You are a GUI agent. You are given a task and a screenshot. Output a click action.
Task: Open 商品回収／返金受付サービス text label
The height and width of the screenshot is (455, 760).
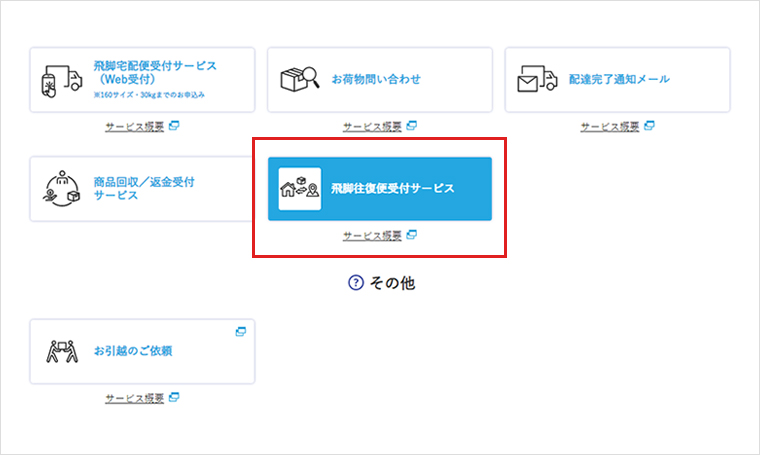[x=143, y=188]
